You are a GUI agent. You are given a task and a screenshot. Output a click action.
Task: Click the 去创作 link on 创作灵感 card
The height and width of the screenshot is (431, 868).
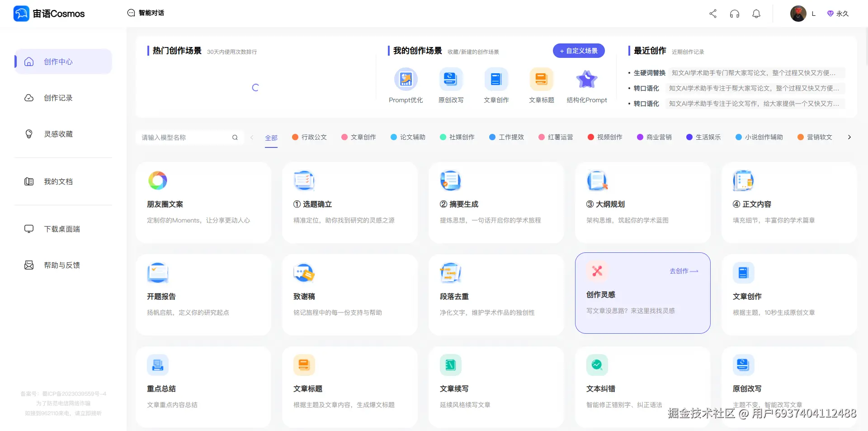(x=684, y=271)
